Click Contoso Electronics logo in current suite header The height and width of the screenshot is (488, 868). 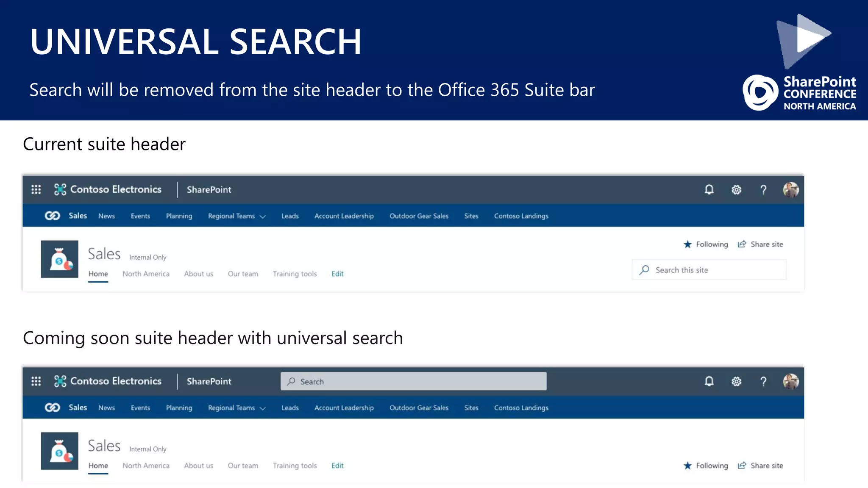(x=108, y=189)
